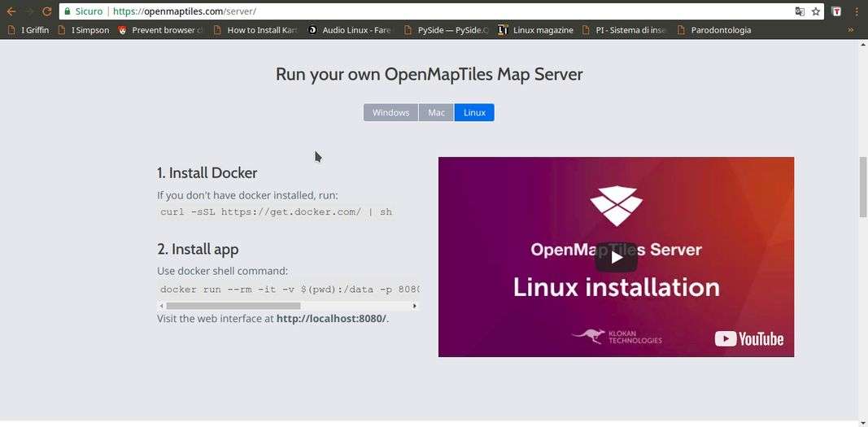Click the red extension icon in toolbar
Screen dimensions: 868x427
click(x=836, y=11)
